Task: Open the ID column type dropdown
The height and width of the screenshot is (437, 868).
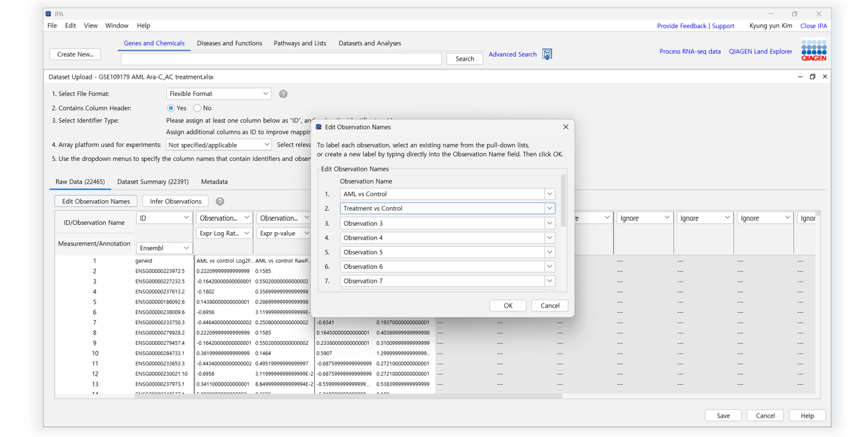Action: [x=164, y=218]
